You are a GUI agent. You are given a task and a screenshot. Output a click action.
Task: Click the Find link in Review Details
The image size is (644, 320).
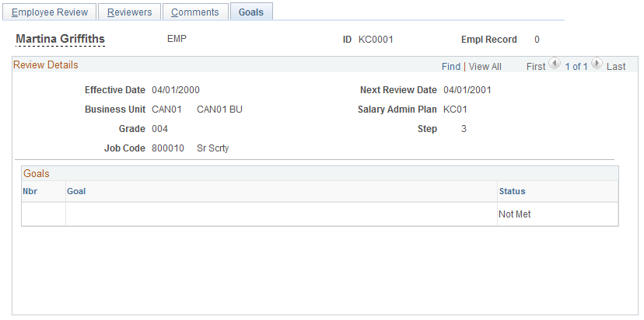tap(451, 67)
